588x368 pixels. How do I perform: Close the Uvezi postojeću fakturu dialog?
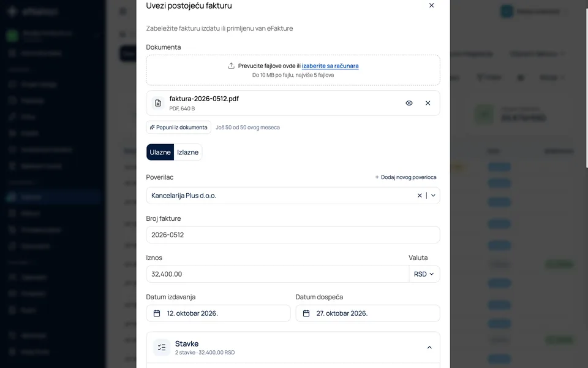(431, 6)
